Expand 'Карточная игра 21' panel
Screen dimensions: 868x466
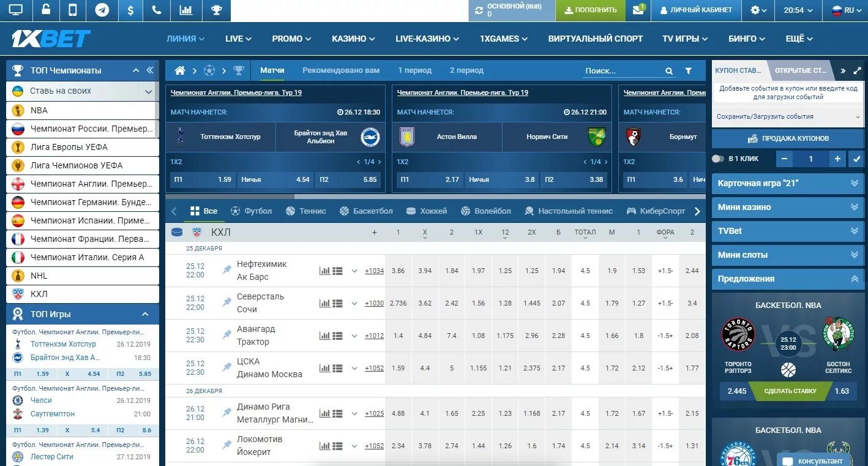pos(787,183)
